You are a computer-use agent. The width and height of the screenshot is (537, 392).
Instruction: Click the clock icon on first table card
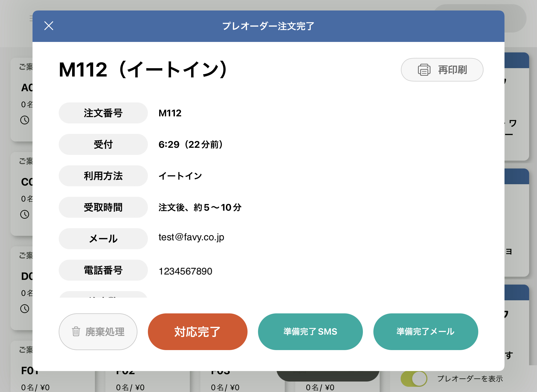25,120
